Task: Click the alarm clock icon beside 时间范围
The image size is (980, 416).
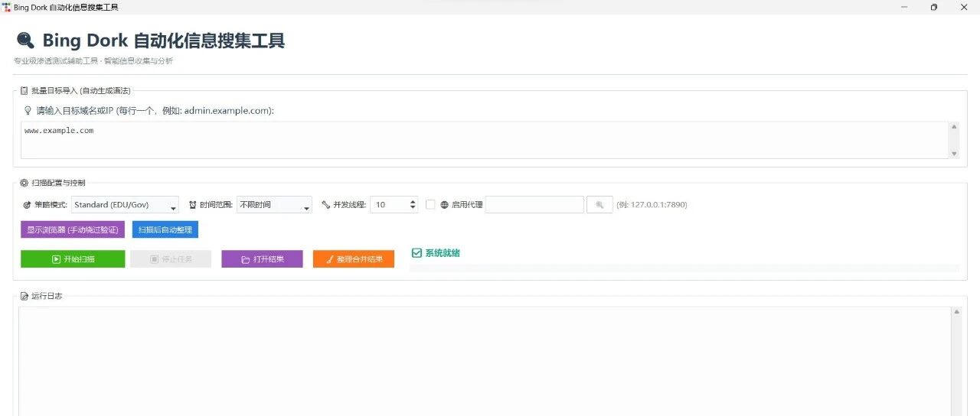Action: tap(192, 205)
